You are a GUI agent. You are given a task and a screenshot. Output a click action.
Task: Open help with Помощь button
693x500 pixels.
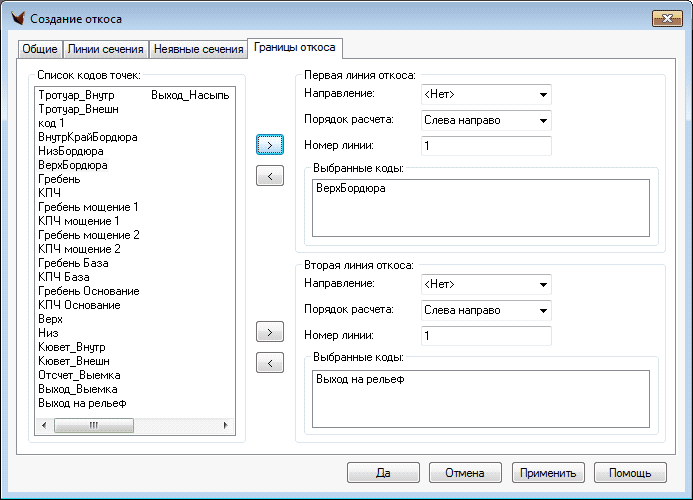coord(630,473)
